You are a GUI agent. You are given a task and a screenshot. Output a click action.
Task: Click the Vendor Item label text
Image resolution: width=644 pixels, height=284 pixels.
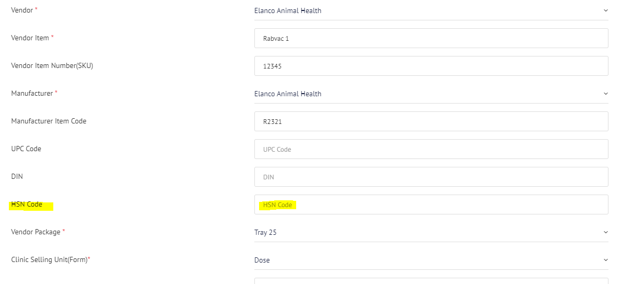[30, 38]
